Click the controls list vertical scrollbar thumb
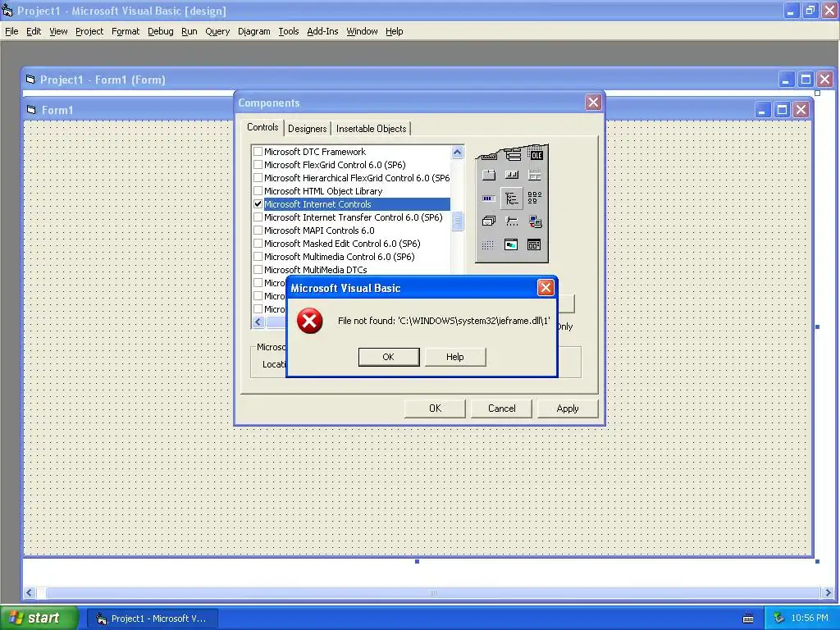 [x=457, y=221]
